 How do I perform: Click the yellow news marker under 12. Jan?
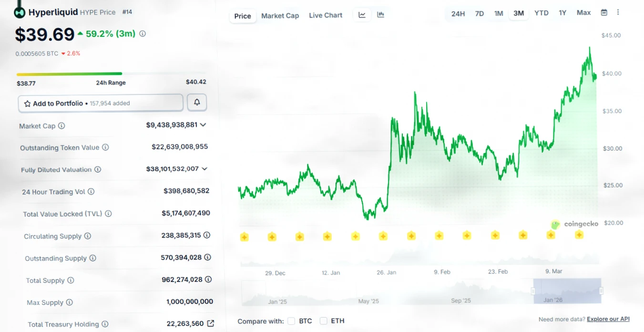click(327, 236)
